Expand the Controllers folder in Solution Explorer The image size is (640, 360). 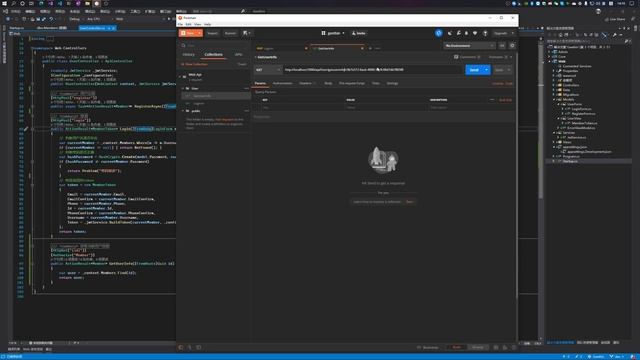554,85
